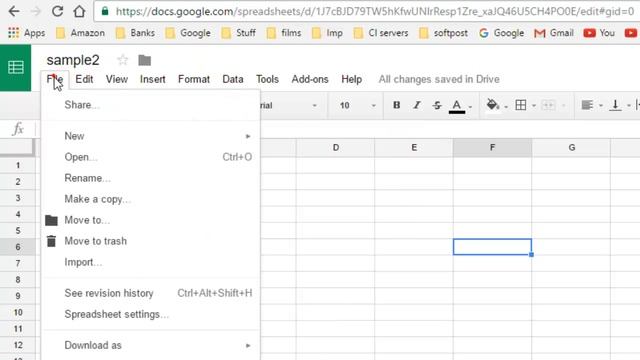Select column D header
The width and height of the screenshot is (640, 360).
click(336, 147)
